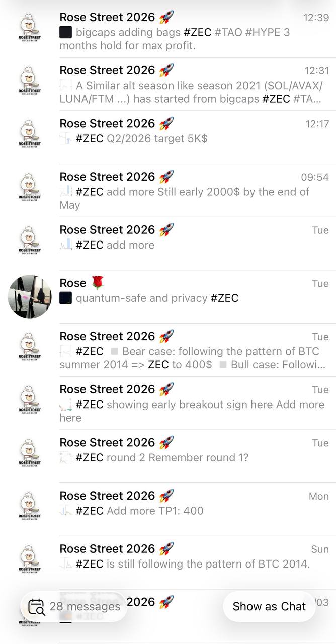Tap Rose Street avatar on Sun message
The height and width of the screenshot is (644, 336).
30,562
